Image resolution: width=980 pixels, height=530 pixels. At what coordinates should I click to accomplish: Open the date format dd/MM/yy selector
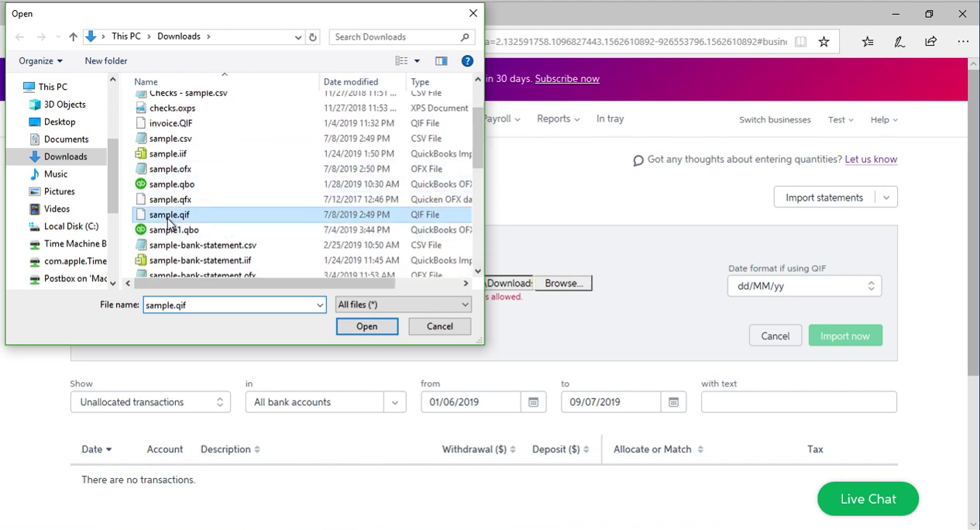coord(804,286)
